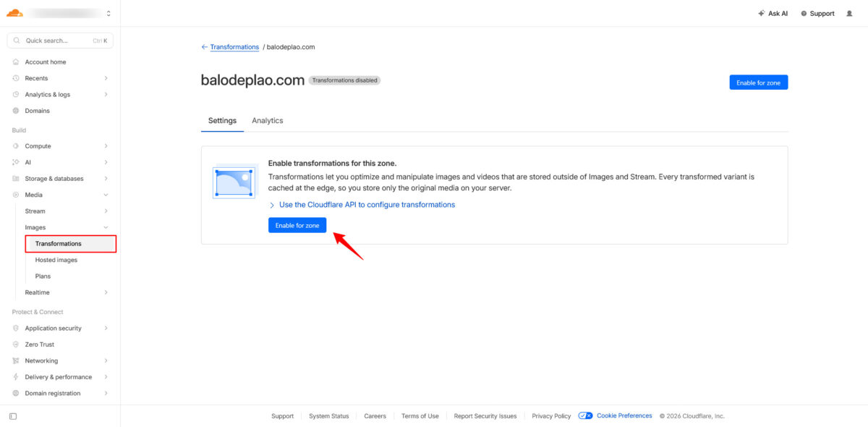The image size is (868, 427).
Task: Toggle the Cookie Preferences switch icon
Action: pos(585,416)
